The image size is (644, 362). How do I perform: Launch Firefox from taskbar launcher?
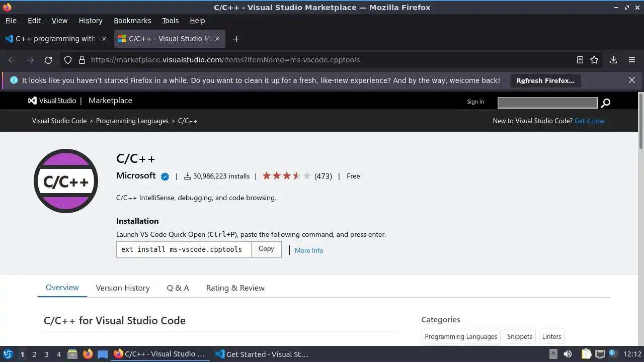[x=88, y=354]
